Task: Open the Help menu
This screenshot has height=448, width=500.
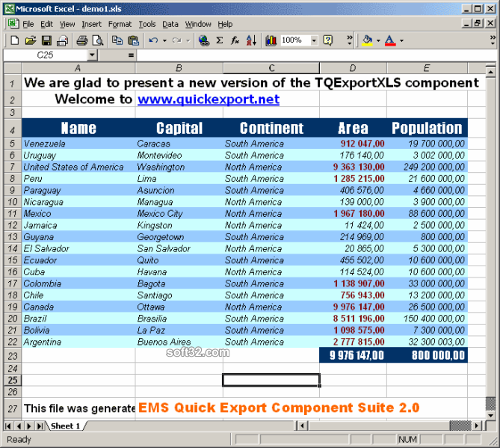Action: pyautogui.click(x=225, y=24)
